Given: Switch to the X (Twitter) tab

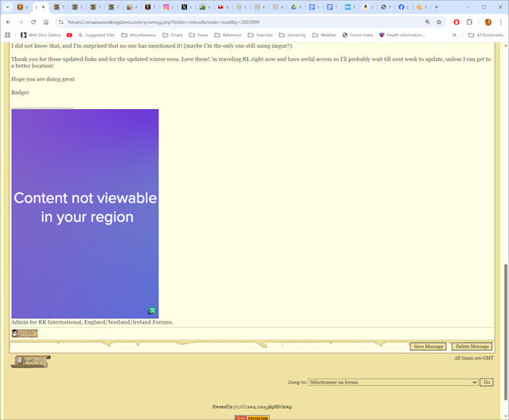Looking at the screenshot, I should tap(185, 7).
